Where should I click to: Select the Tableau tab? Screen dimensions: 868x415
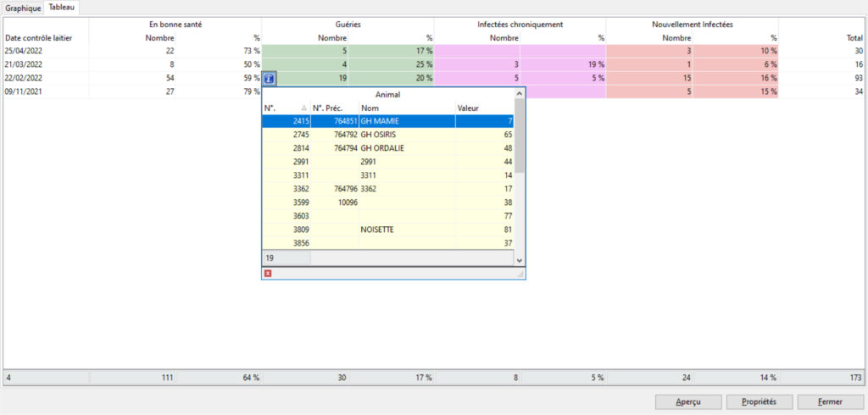[62, 8]
